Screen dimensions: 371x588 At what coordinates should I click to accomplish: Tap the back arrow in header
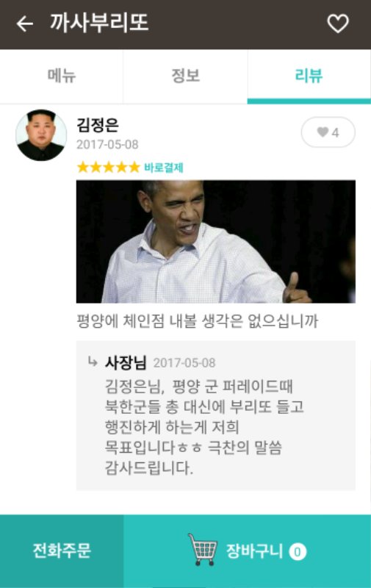click(x=25, y=24)
